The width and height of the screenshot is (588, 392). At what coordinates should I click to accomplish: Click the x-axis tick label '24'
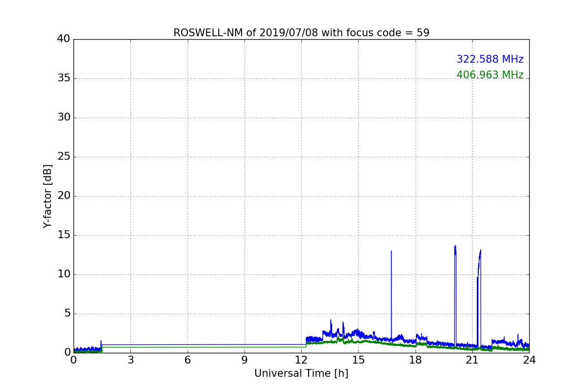(x=529, y=360)
